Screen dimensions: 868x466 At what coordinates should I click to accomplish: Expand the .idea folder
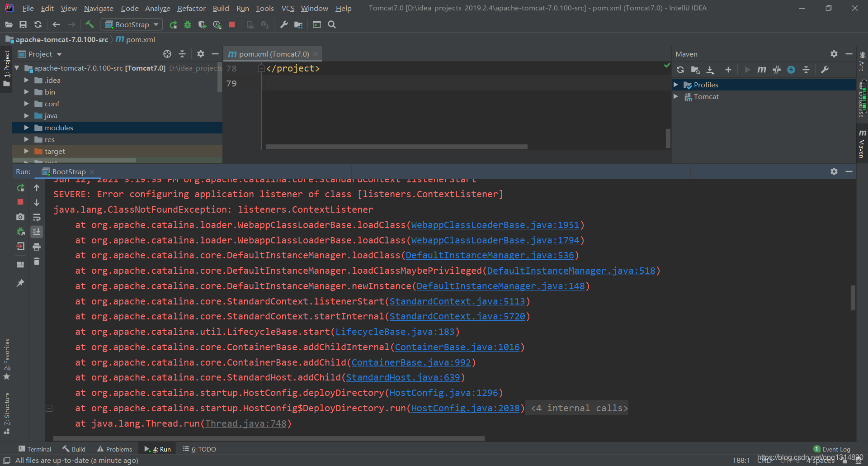coord(26,80)
